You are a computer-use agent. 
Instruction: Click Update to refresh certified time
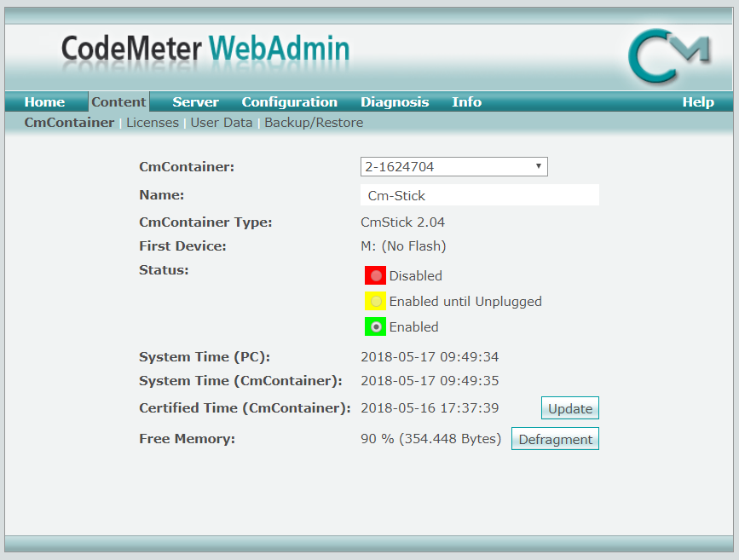tap(570, 408)
